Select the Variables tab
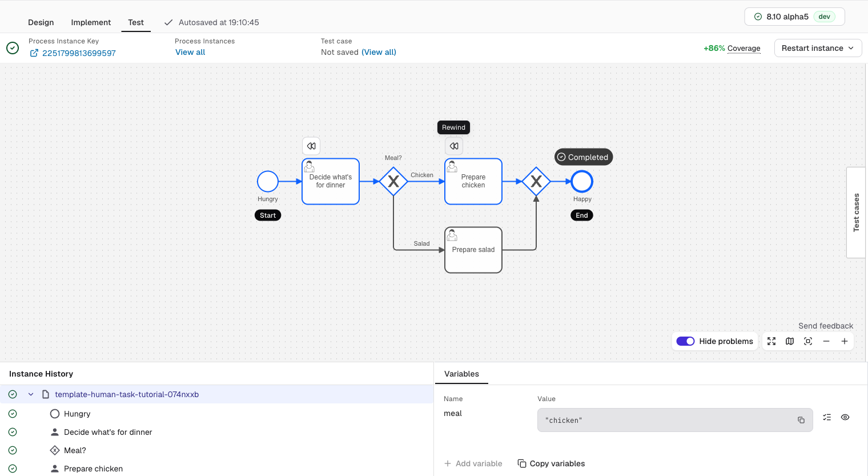 point(461,374)
